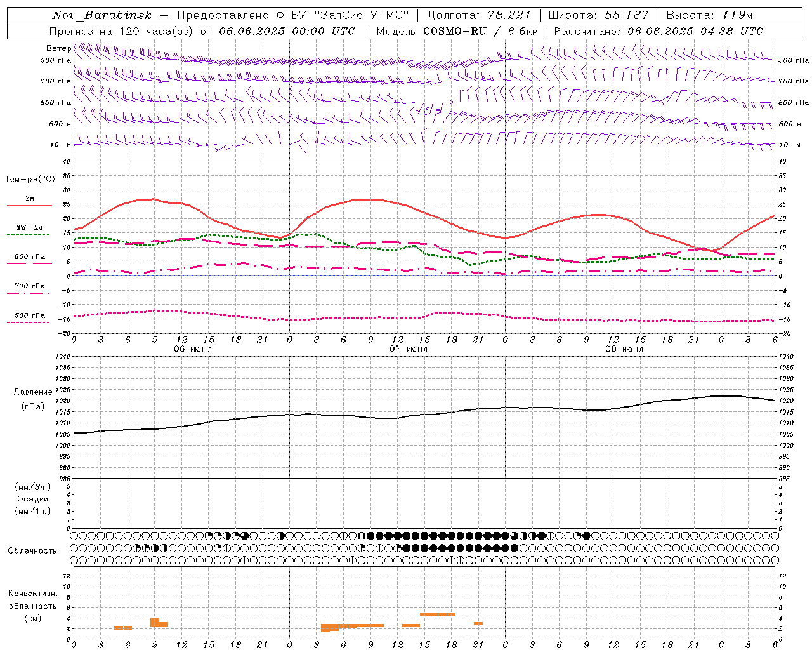
Task: Click the 'Тем-ра(°C)' temperature label
Action: pos(30,180)
